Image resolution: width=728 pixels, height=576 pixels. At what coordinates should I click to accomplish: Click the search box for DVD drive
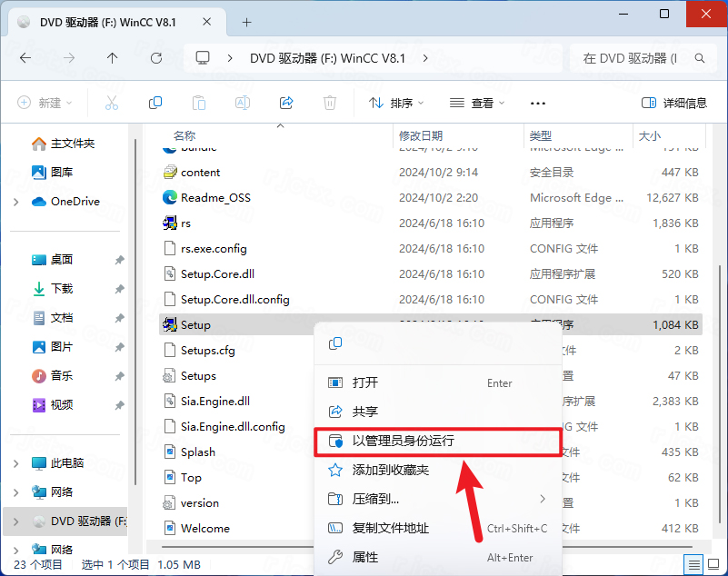tap(636, 58)
